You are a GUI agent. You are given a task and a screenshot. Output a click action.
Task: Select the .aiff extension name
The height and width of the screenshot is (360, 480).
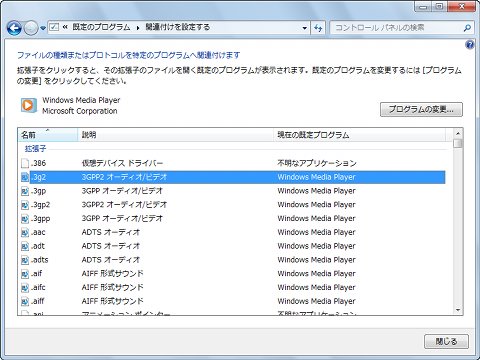(x=38, y=301)
